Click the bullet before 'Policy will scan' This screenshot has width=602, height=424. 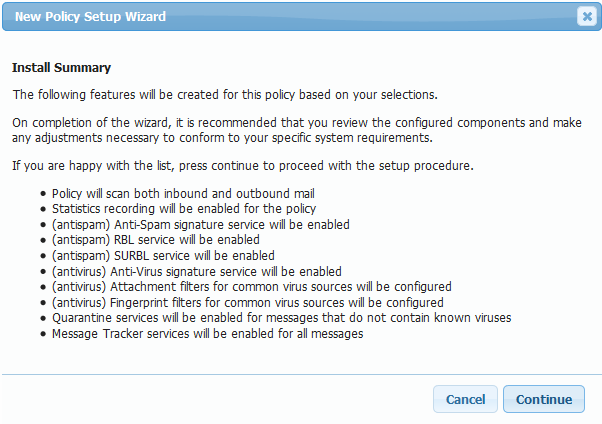[x=42, y=193]
